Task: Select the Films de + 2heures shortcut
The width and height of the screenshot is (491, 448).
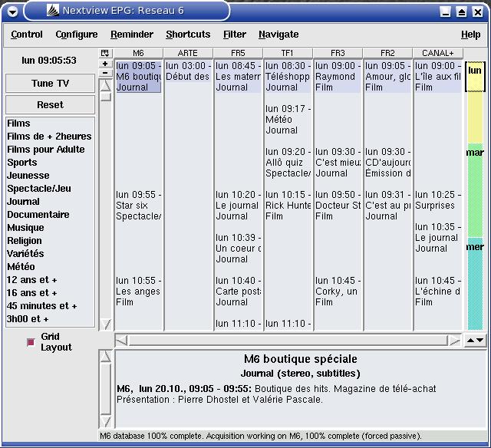Action: pos(50,137)
